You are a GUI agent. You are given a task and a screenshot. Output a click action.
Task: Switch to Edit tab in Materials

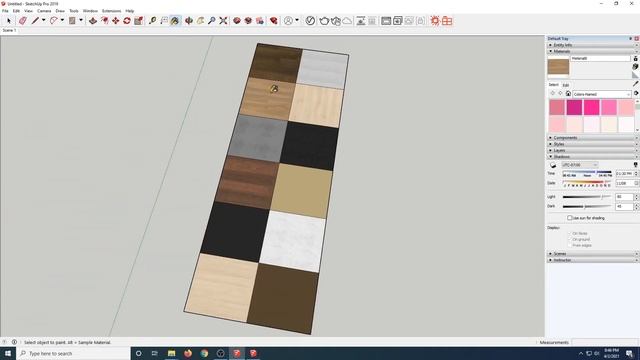click(x=566, y=85)
